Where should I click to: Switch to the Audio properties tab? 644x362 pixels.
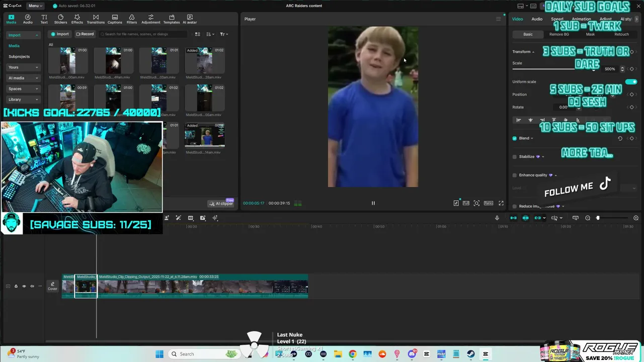(537, 19)
